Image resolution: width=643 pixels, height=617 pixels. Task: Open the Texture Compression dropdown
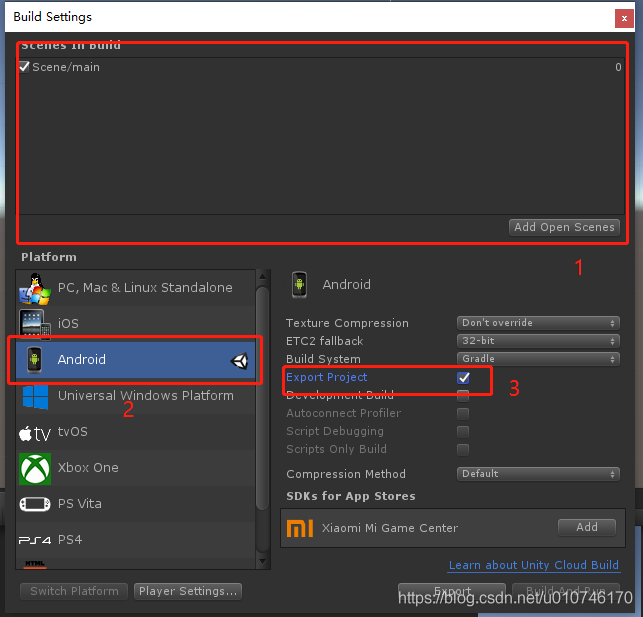pyautogui.click(x=538, y=323)
